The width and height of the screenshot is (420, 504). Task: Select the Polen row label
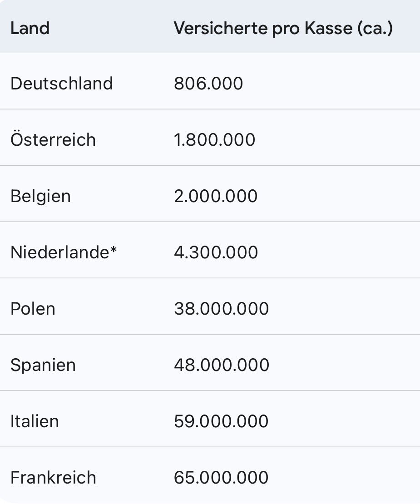click(33, 309)
